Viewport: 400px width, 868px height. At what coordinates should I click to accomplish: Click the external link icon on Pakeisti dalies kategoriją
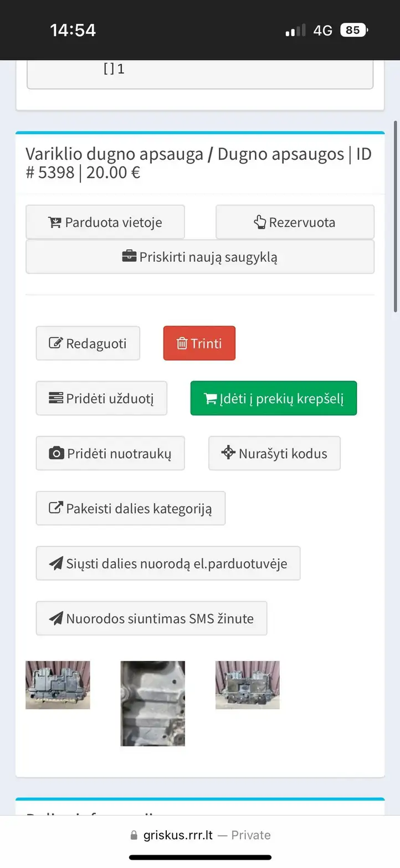(56, 507)
